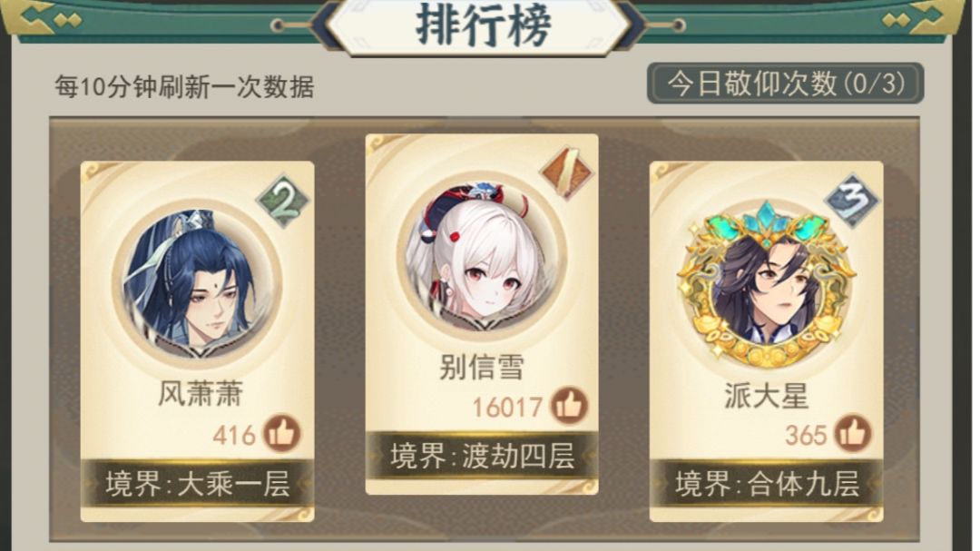Select the player name 派大星
Screen dimensions: 980x551
pyautogui.click(x=766, y=395)
